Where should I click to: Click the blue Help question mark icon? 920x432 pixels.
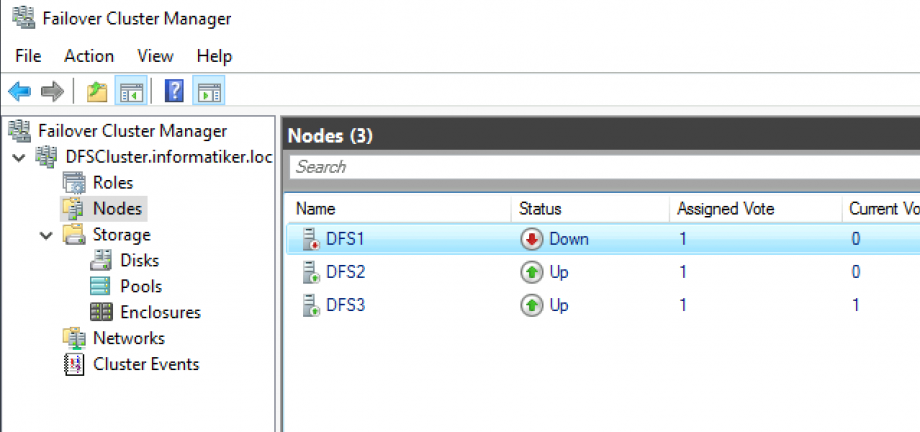(174, 92)
